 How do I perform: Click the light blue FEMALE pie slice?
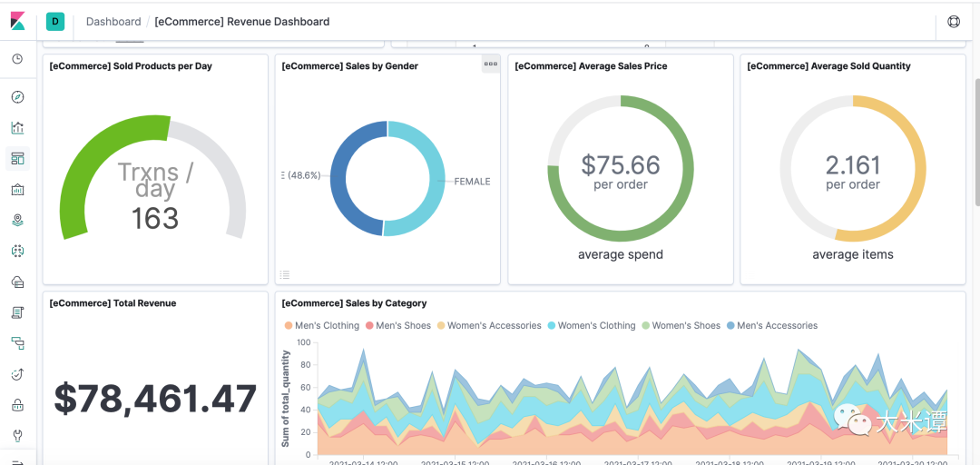(436, 178)
